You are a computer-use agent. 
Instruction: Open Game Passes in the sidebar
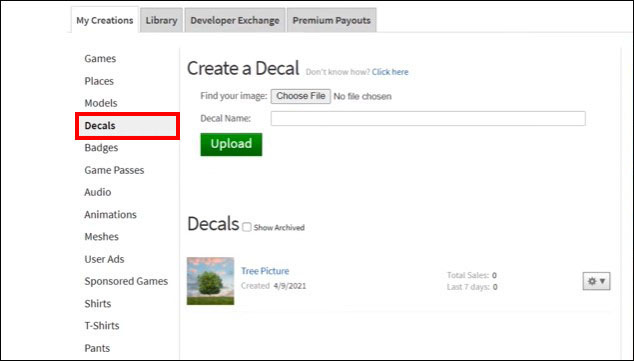pos(114,170)
